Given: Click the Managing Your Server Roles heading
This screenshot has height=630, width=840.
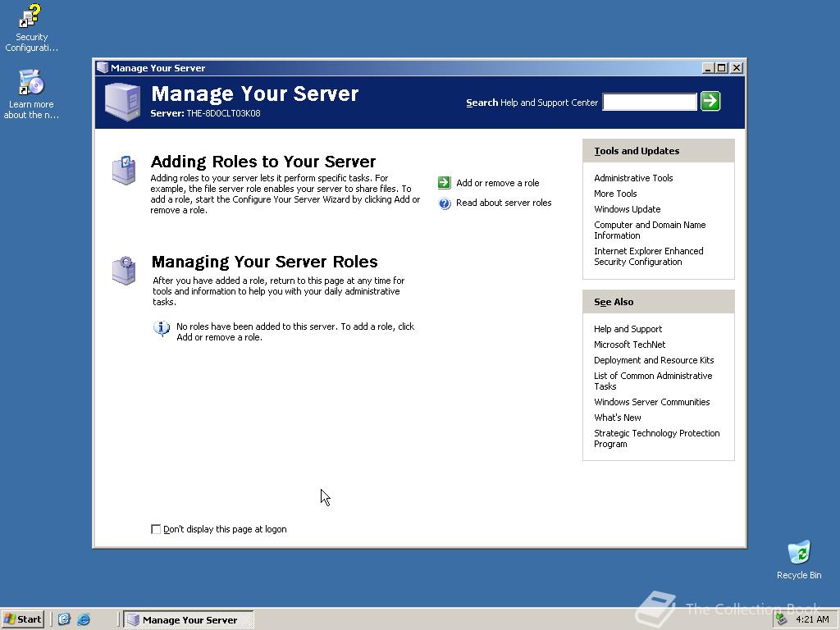Looking at the screenshot, I should 265,262.
